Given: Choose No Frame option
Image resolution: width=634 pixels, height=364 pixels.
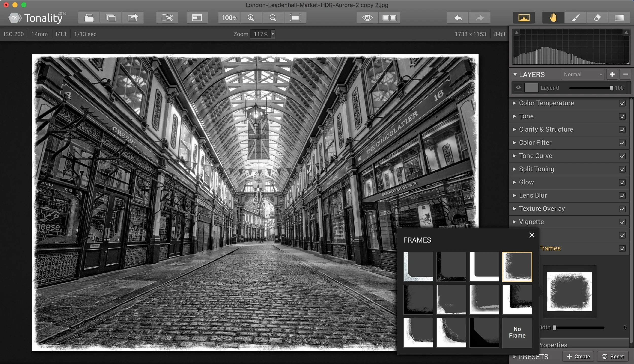Looking at the screenshot, I should click(517, 332).
